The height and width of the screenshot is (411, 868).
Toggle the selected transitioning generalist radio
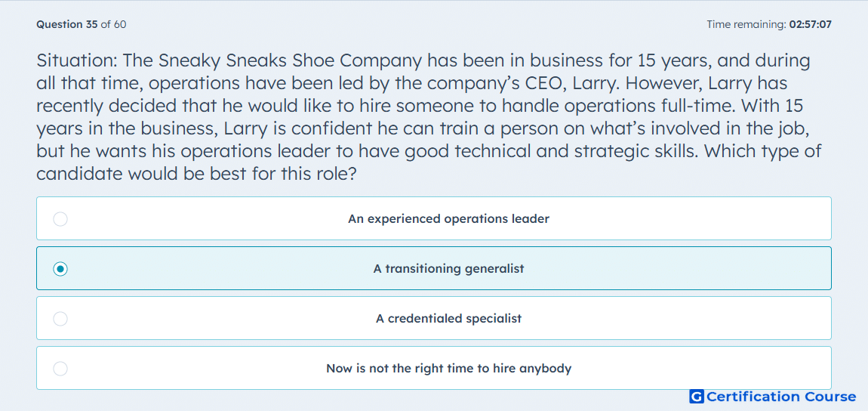point(60,269)
